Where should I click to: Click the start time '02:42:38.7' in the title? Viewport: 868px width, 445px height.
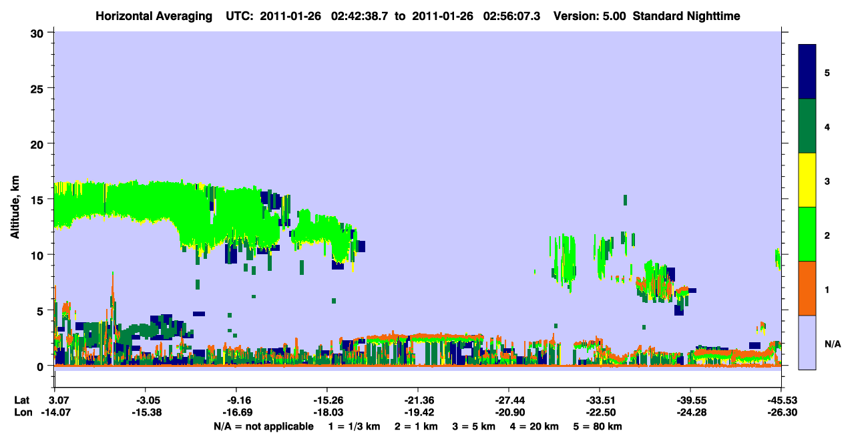click(x=359, y=15)
